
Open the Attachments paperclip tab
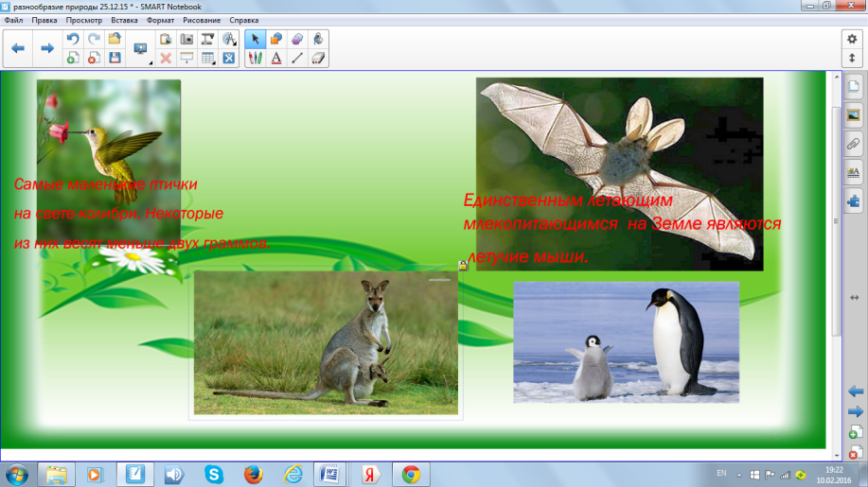point(853,144)
